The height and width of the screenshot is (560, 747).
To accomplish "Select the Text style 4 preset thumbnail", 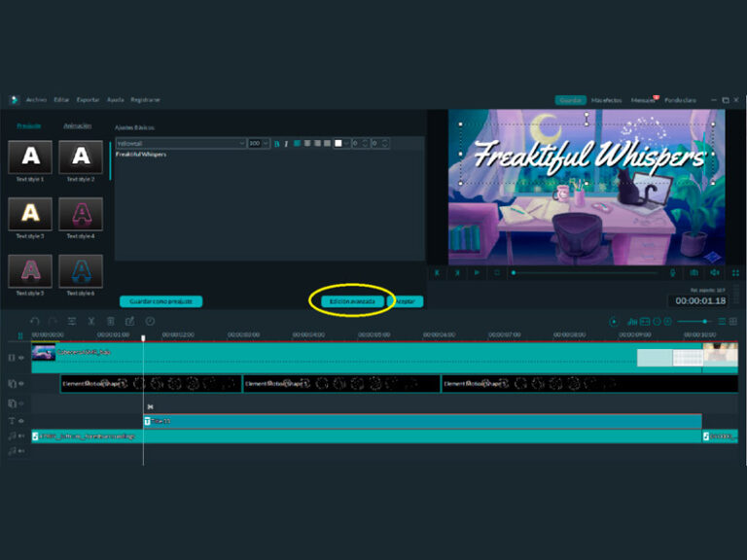I will click(x=81, y=214).
